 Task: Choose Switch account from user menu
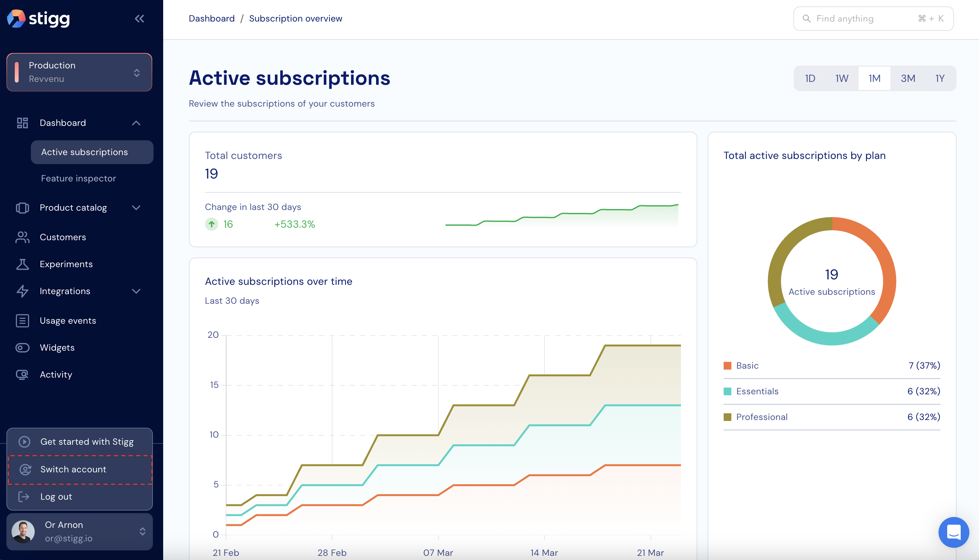click(x=73, y=469)
